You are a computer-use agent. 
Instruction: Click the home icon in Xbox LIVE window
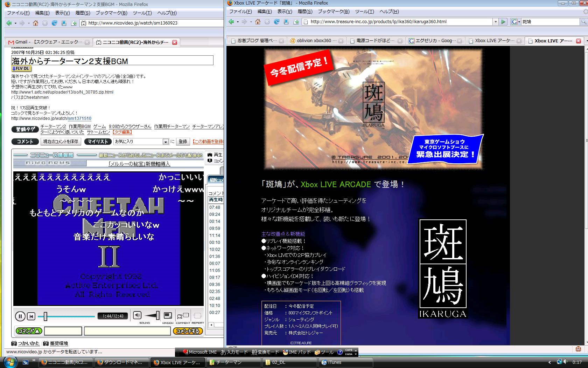(258, 22)
